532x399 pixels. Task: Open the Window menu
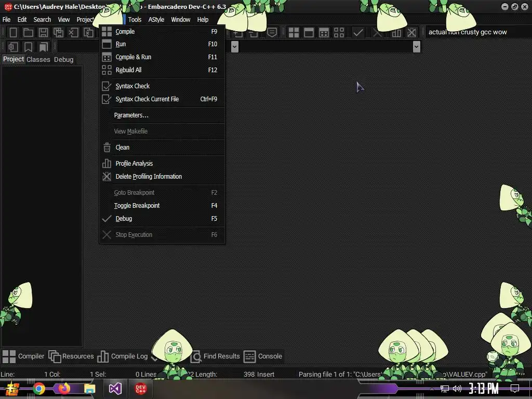pyautogui.click(x=180, y=20)
